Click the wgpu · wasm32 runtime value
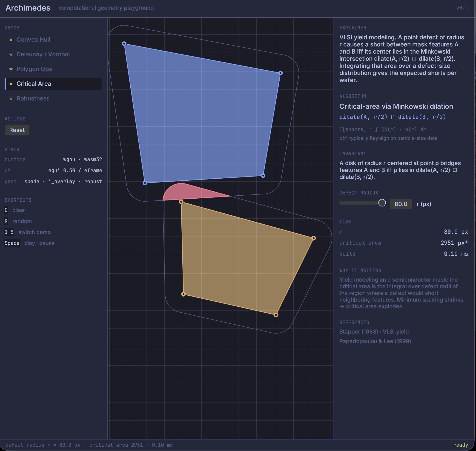This screenshot has width=476, height=451. [x=83, y=159]
